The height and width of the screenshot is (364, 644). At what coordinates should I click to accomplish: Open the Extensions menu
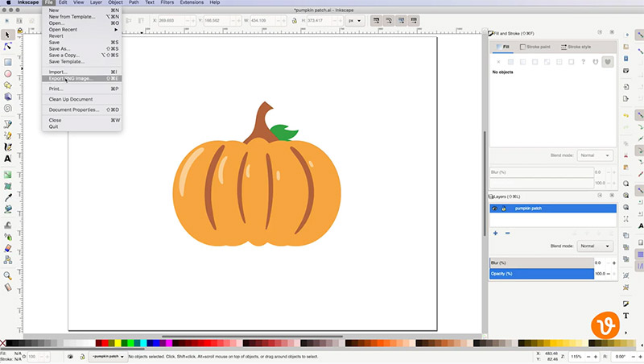click(x=192, y=2)
